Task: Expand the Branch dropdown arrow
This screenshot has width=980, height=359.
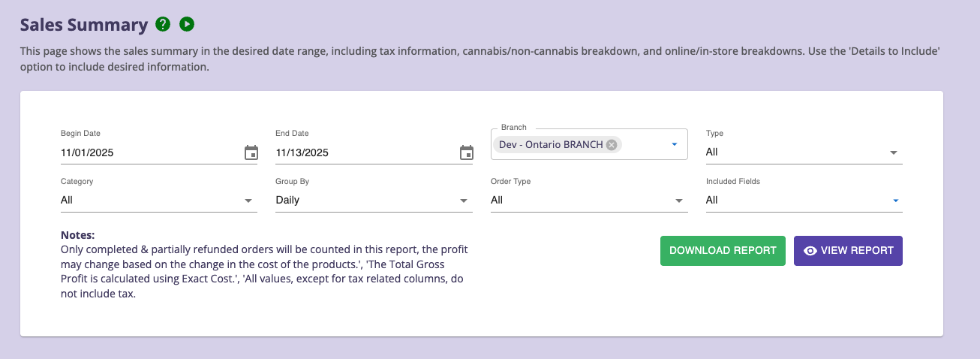Action: point(674,144)
